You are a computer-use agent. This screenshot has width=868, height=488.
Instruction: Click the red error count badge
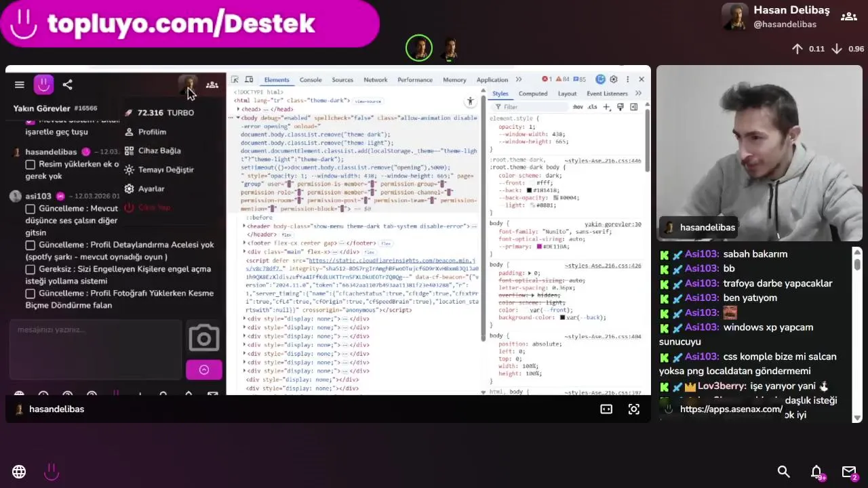pos(547,79)
